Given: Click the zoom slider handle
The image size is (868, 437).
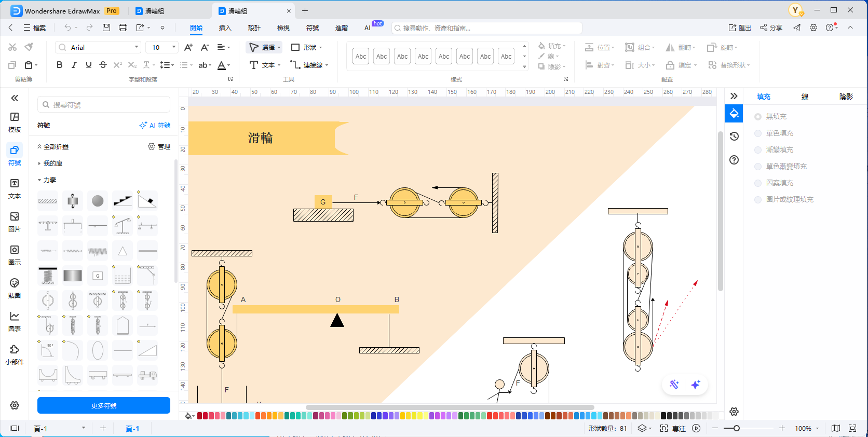Looking at the screenshot, I should 736,428.
